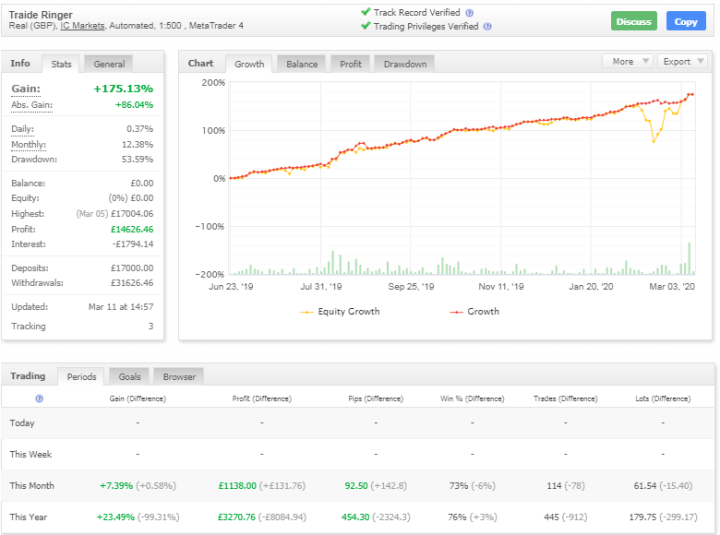This screenshot has height=535, width=720.
Task: Click the tallest volume bar near Mar 03 '20
Action: tap(689, 258)
